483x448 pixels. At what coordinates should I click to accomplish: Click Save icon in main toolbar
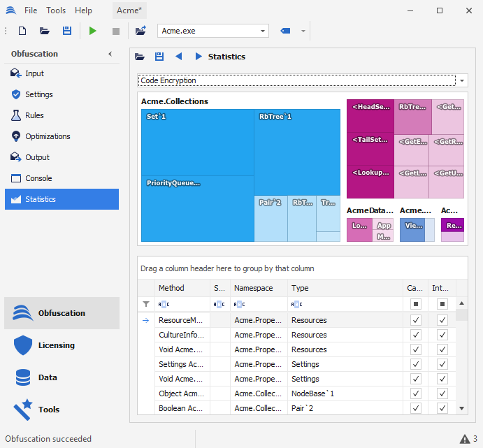[x=67, y=31]
